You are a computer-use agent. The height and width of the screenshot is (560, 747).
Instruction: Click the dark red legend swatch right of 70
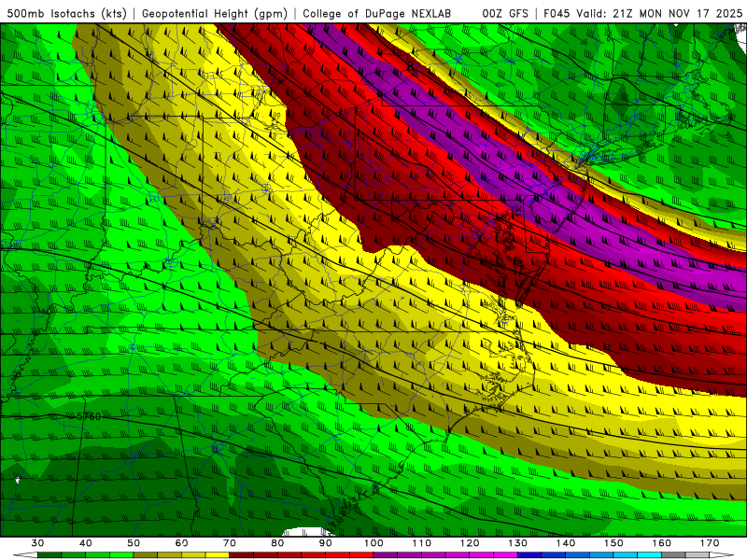(x=242, y=555)
